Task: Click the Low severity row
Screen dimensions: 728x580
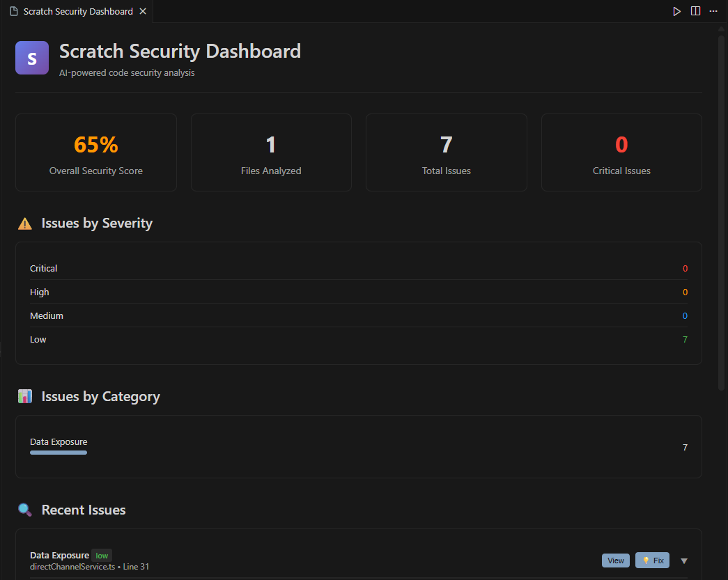Action: click(359, 339)
